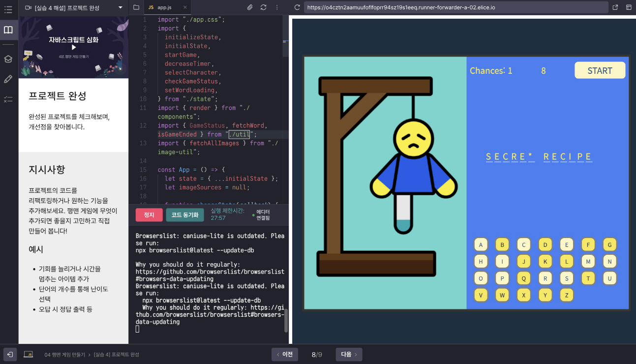Open preview in new window icon
The image size is (636, 364).
tap(615, 7)
